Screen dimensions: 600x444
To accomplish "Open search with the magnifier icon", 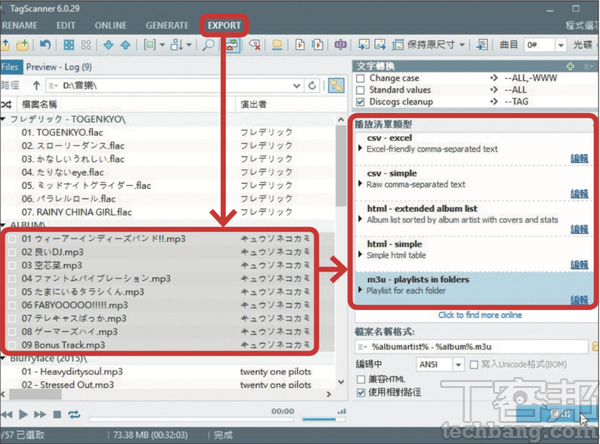I will 208,45.
